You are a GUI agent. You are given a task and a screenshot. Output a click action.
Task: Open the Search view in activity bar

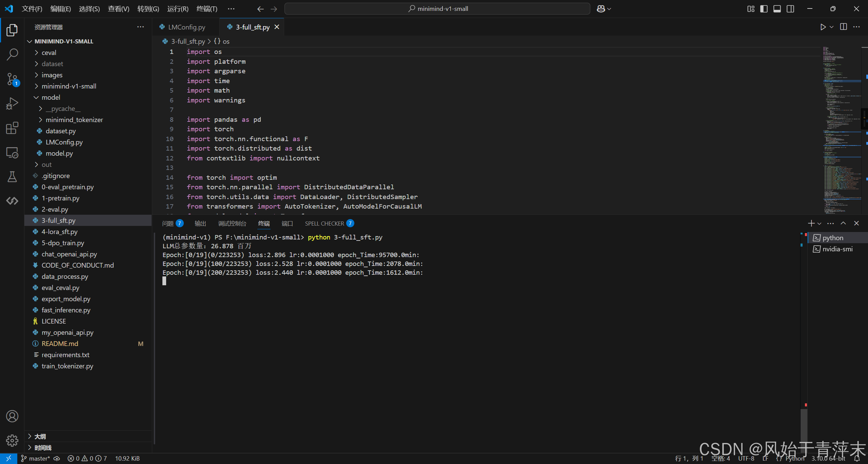click(12, 54)
